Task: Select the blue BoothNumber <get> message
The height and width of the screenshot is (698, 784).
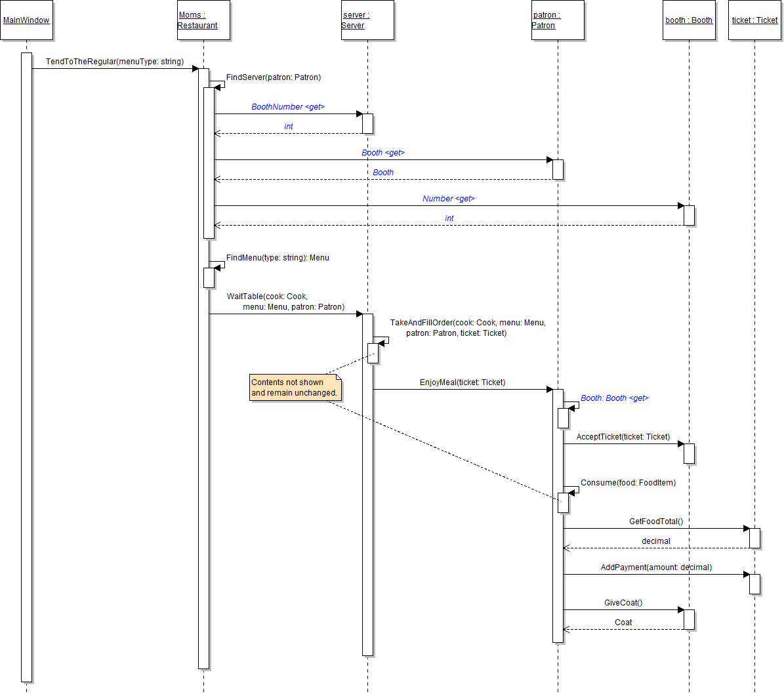Action: tap(288, 107)
